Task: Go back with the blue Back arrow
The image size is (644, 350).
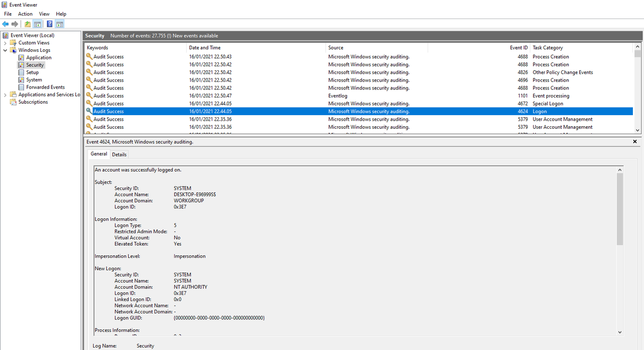Action: tap(6, 24)
